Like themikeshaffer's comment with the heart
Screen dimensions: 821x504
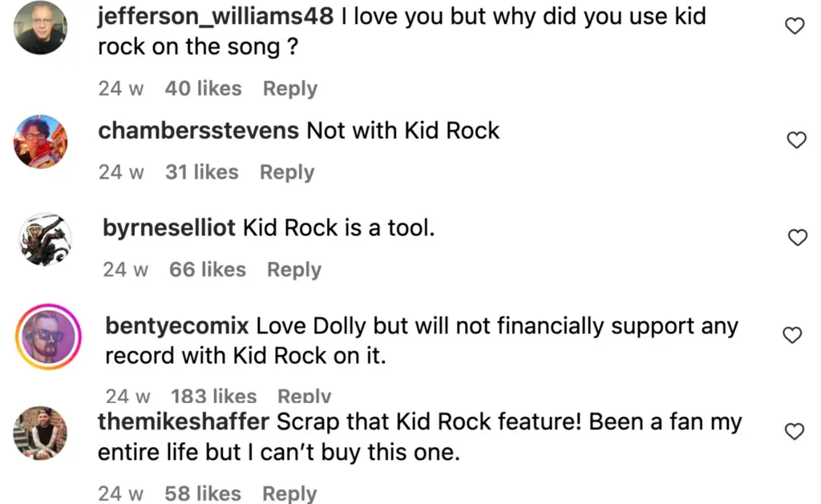coord(794,432)
